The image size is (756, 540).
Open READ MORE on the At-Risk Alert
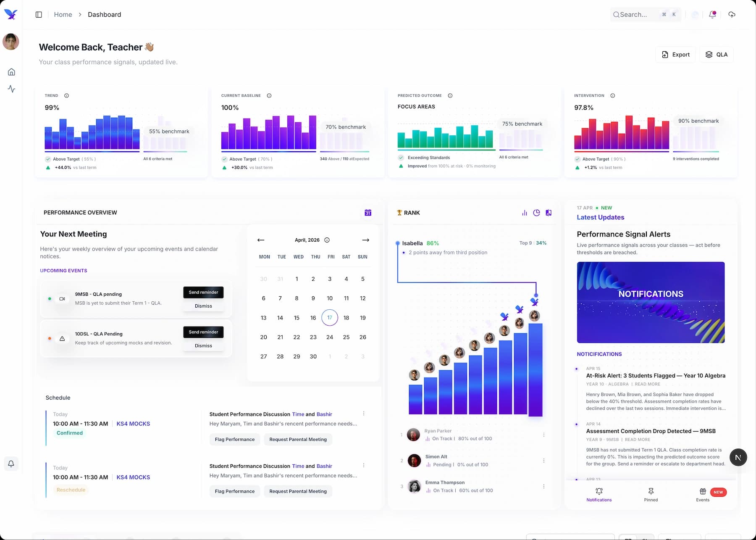click(x=647, y=384)
